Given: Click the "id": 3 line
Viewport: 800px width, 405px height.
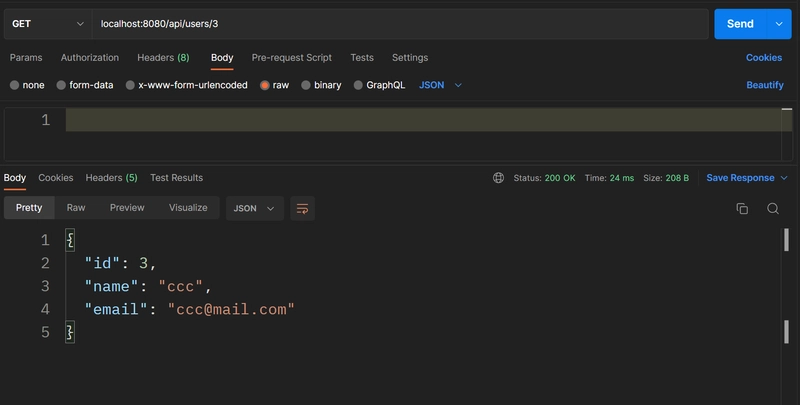Looking at the screenshot, I should pos(120,263).
